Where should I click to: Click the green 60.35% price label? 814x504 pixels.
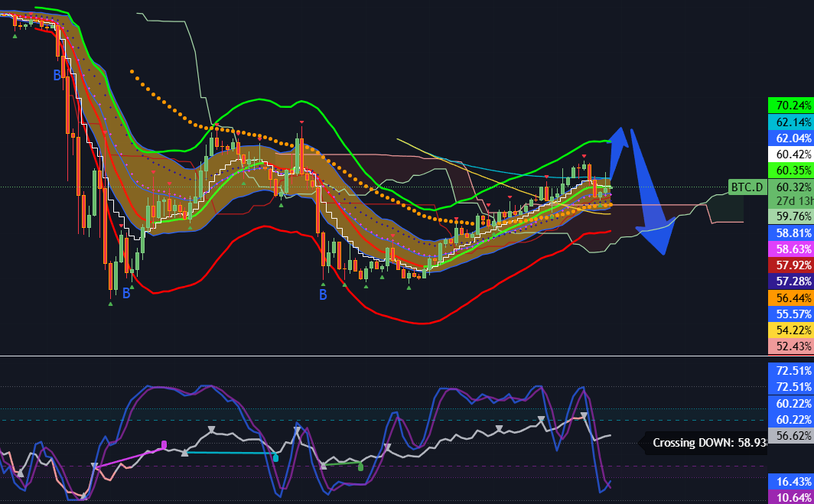pyautogui.click(x=790, y=171)
